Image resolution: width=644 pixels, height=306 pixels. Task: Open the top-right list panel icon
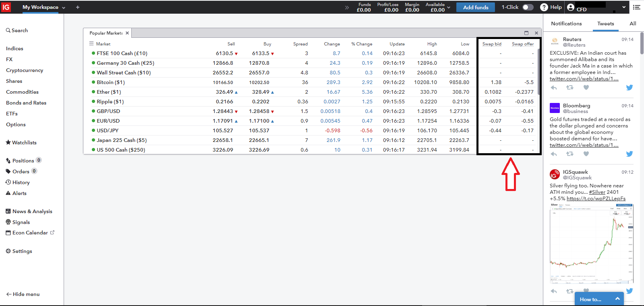click(636, 7)
